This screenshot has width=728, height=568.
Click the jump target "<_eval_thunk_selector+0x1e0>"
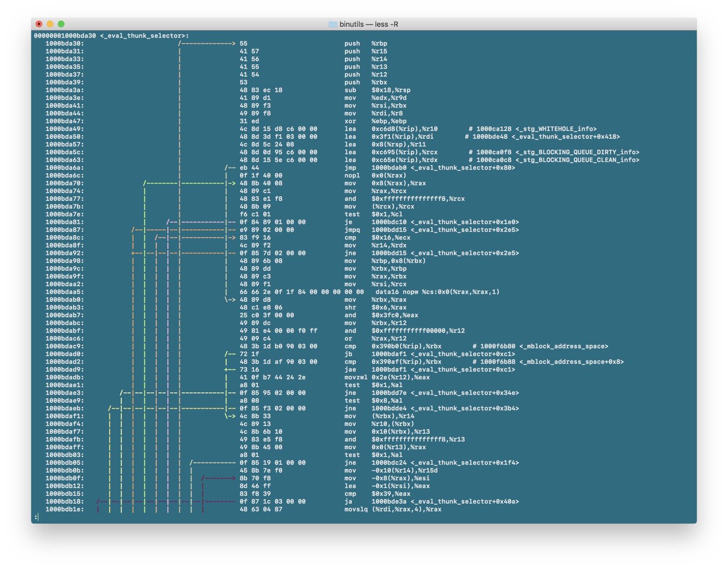(x=465, y=223)
